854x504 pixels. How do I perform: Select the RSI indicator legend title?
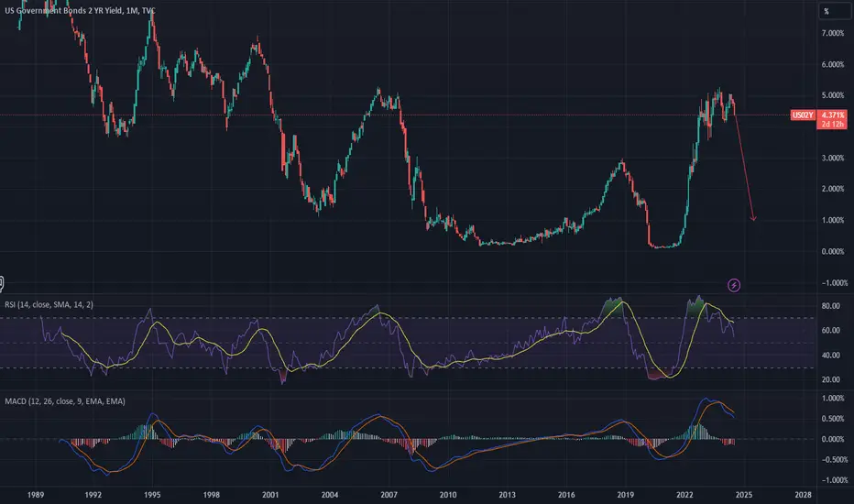[x=49, y=304]
